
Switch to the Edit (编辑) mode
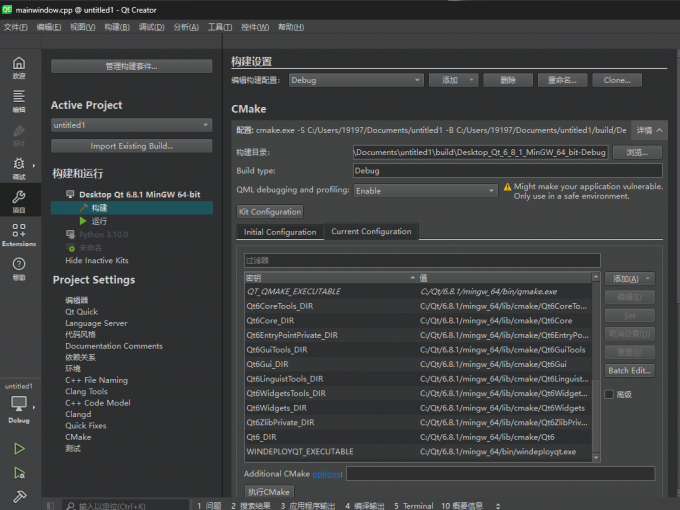point(19,100)
